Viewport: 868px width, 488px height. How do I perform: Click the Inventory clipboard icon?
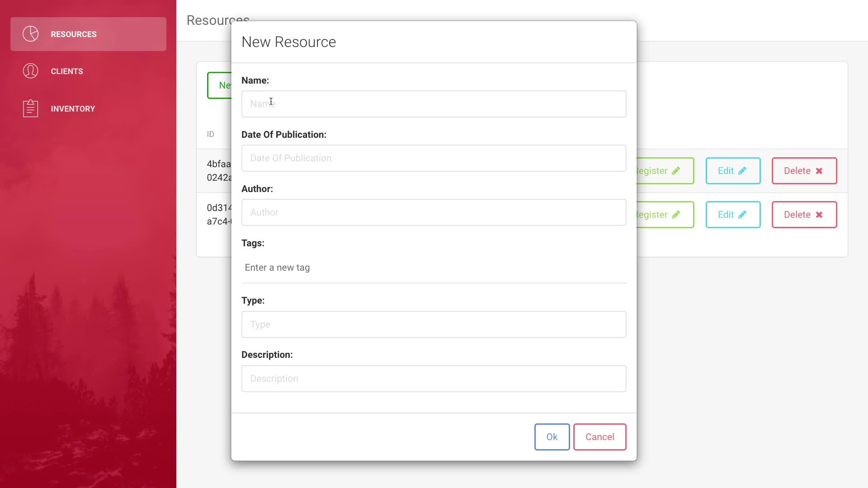tap(31, 108)
